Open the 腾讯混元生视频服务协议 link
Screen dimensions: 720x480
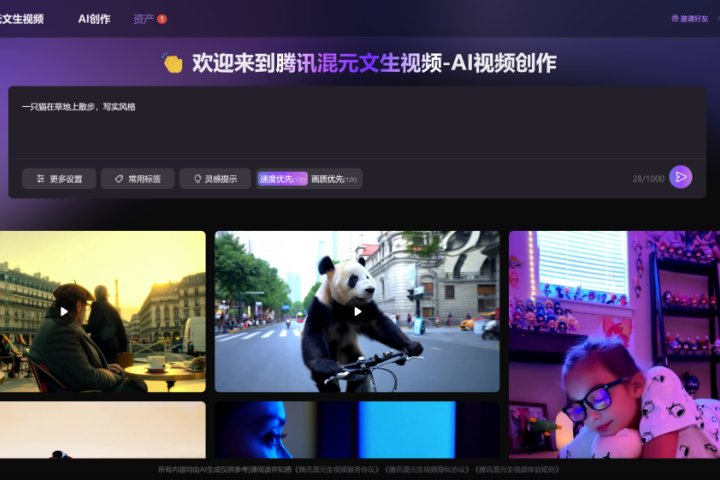coord(337,470)
